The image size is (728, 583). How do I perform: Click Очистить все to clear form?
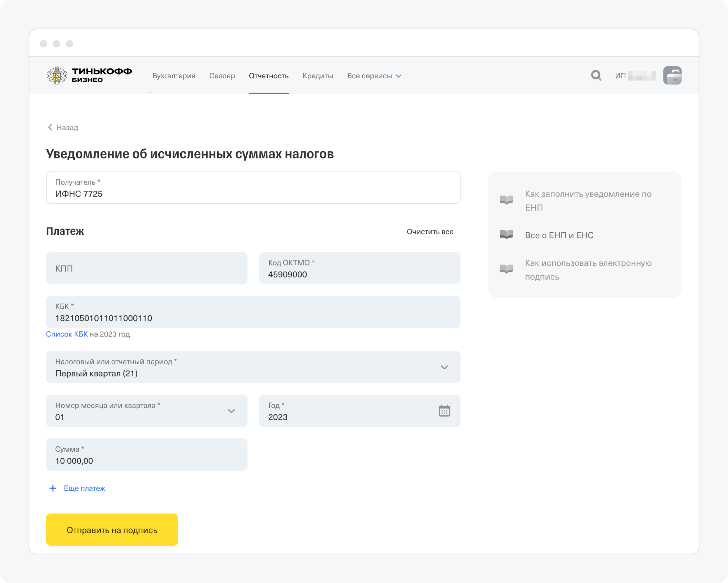[x=430, y=232]
